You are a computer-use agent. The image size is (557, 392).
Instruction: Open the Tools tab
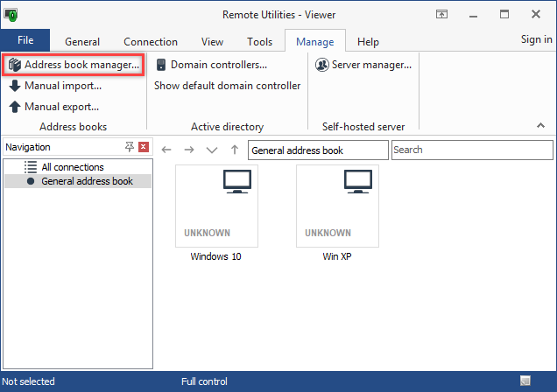tap(259, 41)
